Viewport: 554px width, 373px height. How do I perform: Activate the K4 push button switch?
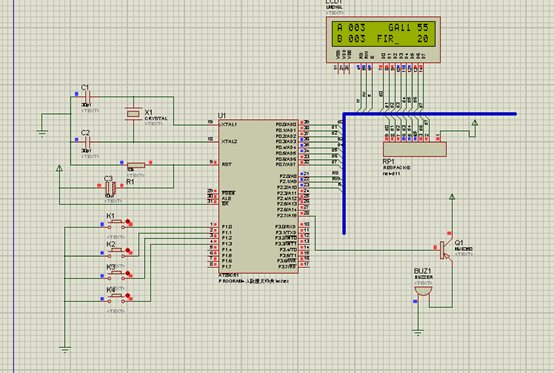[x=117, y=298]
